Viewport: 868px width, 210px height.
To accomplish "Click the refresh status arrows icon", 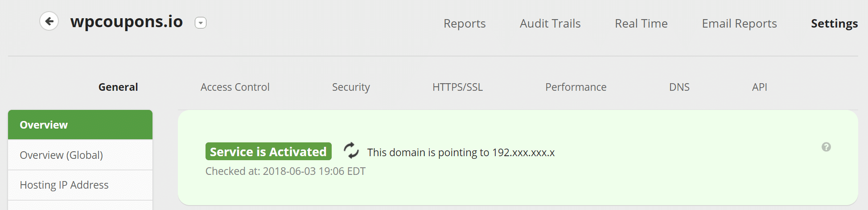I will tap(351, 151).
